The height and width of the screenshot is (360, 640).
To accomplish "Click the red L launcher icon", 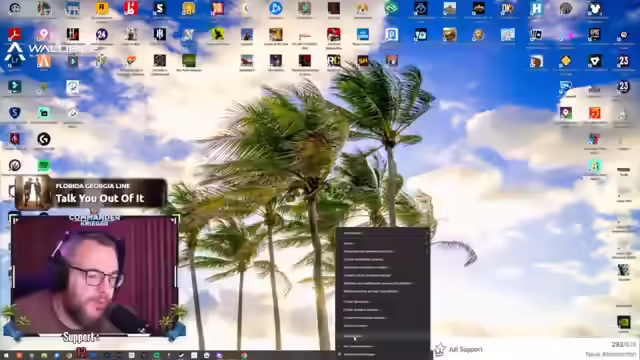I will point(131,8).
